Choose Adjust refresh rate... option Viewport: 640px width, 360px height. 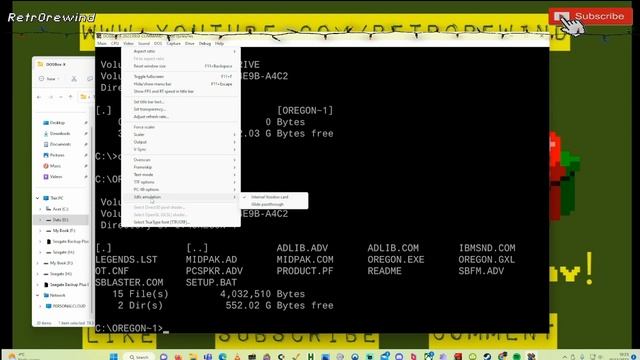click(x=181, y=117)
